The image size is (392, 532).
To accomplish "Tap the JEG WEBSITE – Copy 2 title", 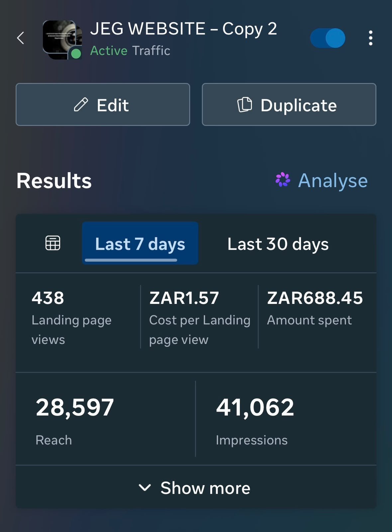I will (x=183, y=29).
